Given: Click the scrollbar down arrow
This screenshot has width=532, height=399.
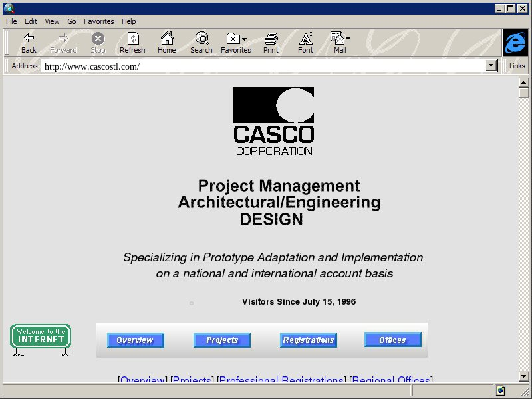Looking at the screenshot, I should (x=524, y=376).
